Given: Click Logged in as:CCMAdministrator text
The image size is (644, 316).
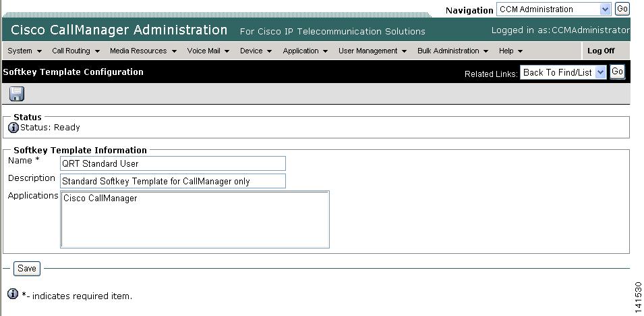Looking at the screenshot, I should click(560, 30).
